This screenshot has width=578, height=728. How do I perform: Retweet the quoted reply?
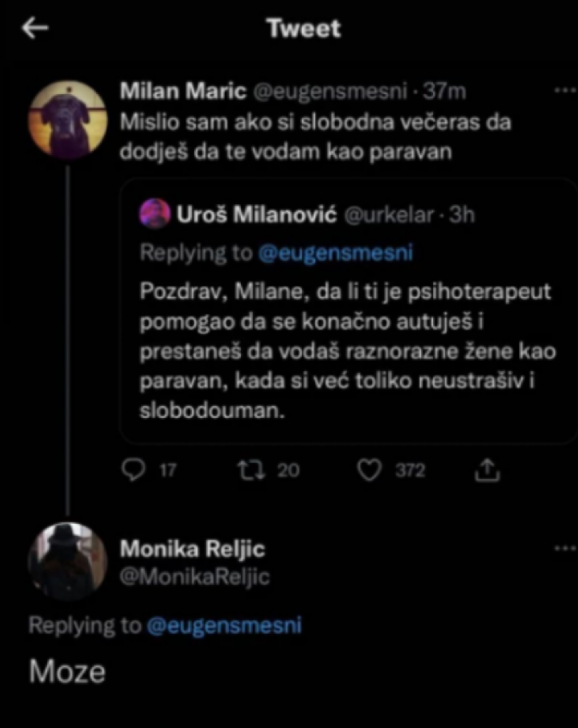point(252,469)
